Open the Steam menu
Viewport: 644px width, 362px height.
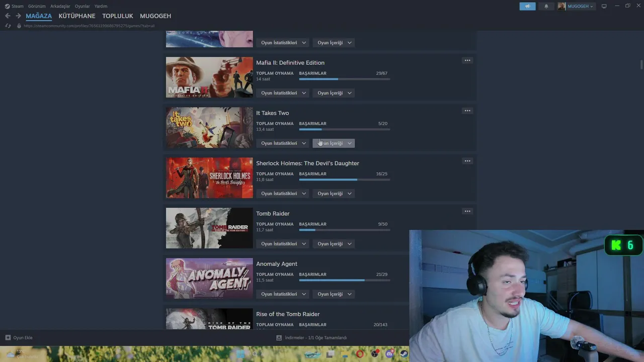pos(18,6)
